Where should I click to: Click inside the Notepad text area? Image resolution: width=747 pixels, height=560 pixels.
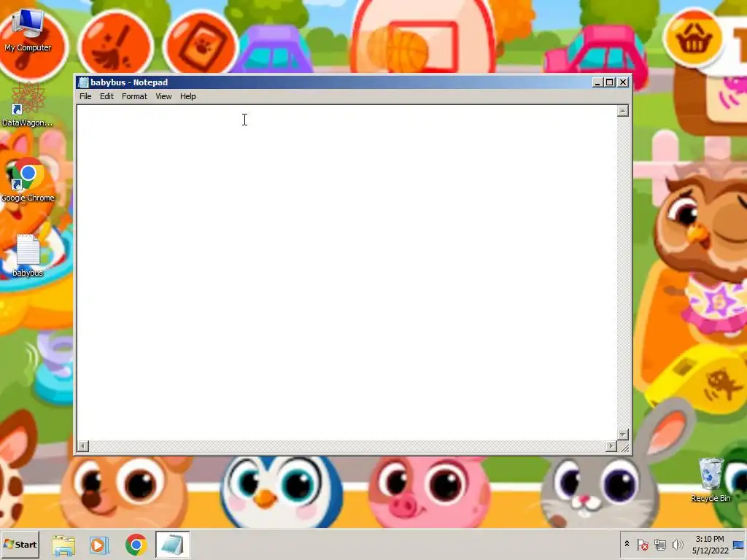click(347, 273)
